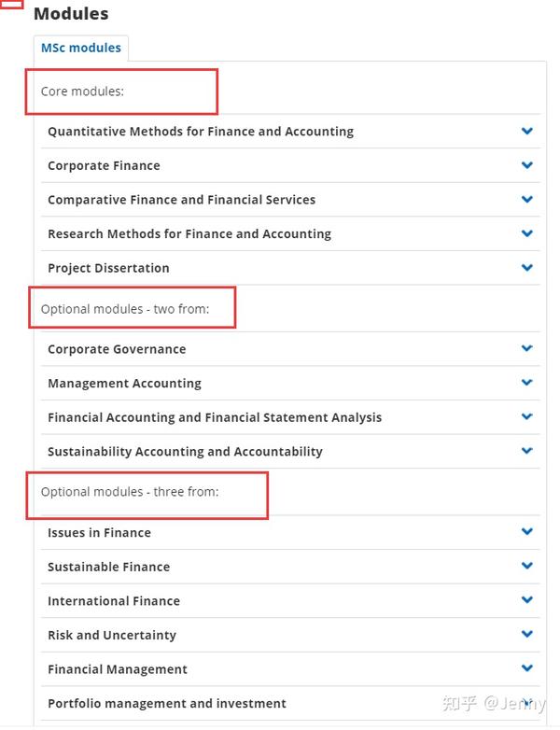Click the Management Accounting module title

click(125, 383)
